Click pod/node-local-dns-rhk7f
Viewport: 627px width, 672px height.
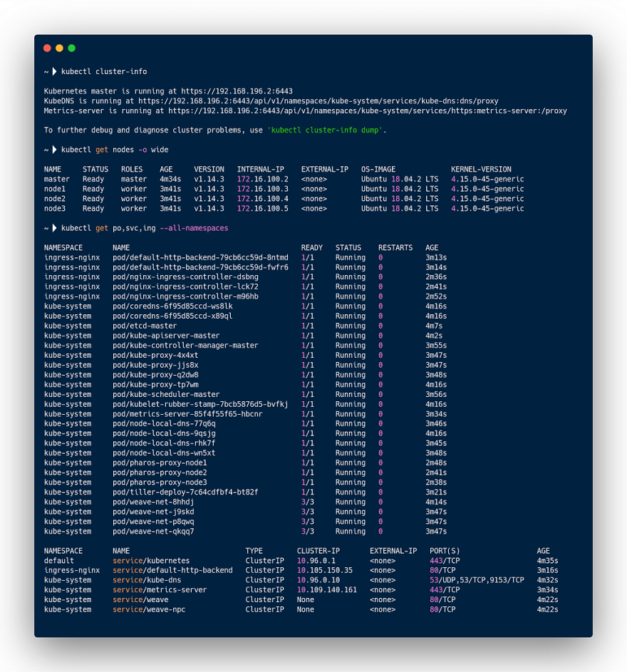[x=164, y=443]
